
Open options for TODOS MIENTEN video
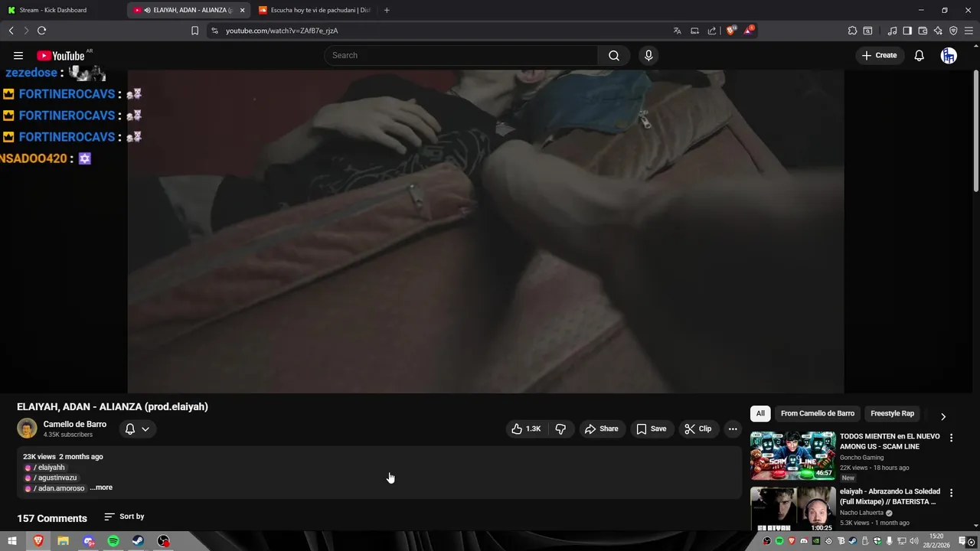[952, 438]
